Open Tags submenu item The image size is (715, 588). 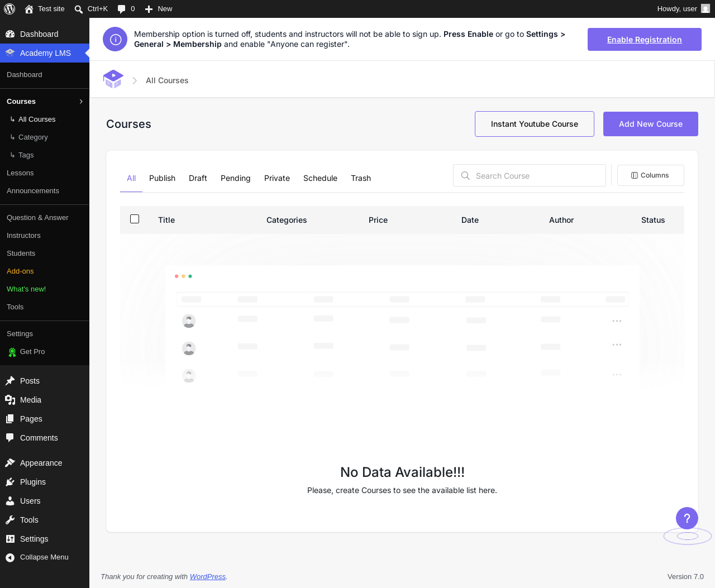tap(26, 155)
